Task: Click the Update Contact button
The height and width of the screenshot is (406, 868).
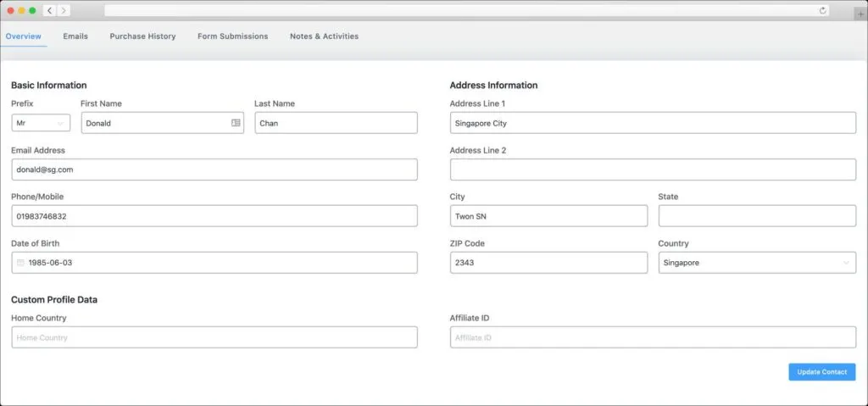Action: [822, 371]
